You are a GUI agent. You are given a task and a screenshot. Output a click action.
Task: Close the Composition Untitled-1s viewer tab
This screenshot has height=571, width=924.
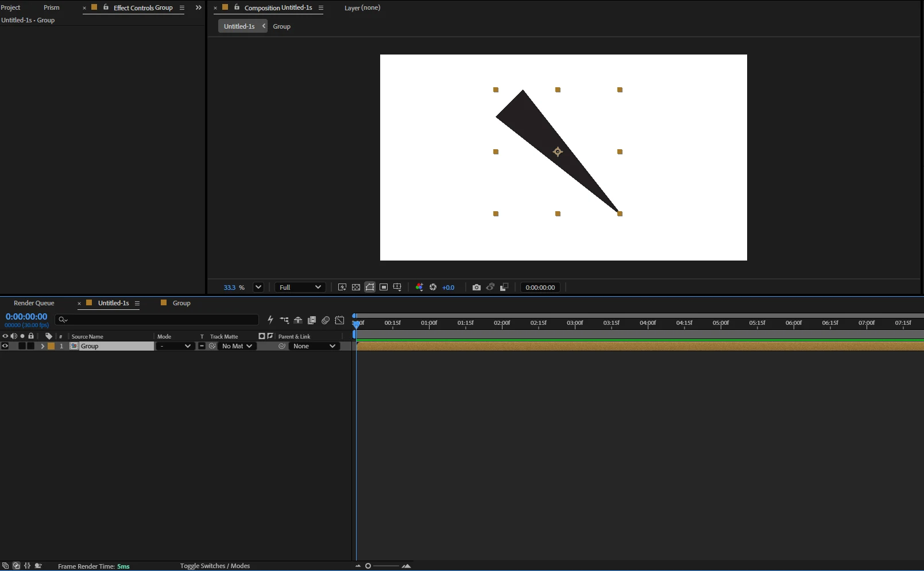click(215, 8)
